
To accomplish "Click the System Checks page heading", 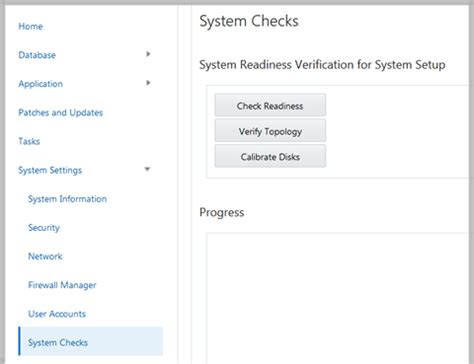I will [x=249, y=21].
